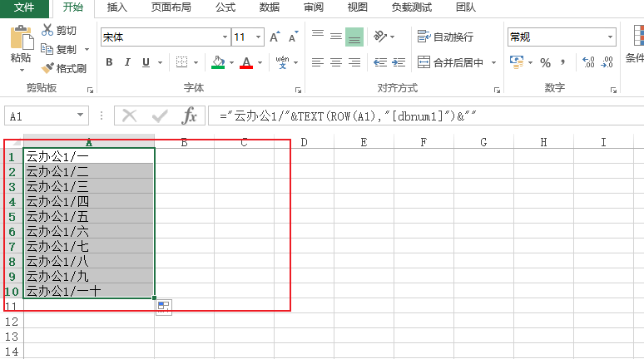Align cell text to the left
This screenshot has width=644, height=359.
318,62
